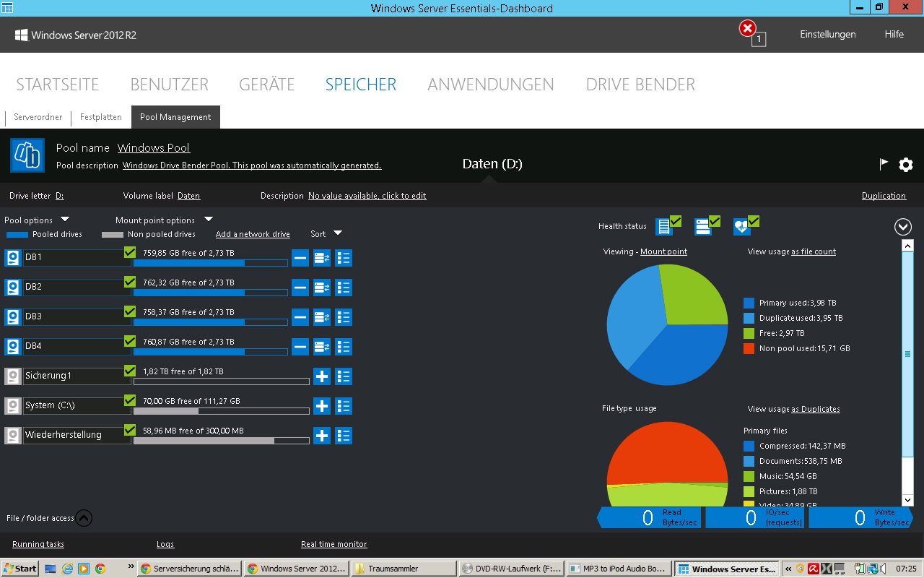Open the Real time monitor link
The width and height of the screenshot is (924, 578).
coord(334,544)
